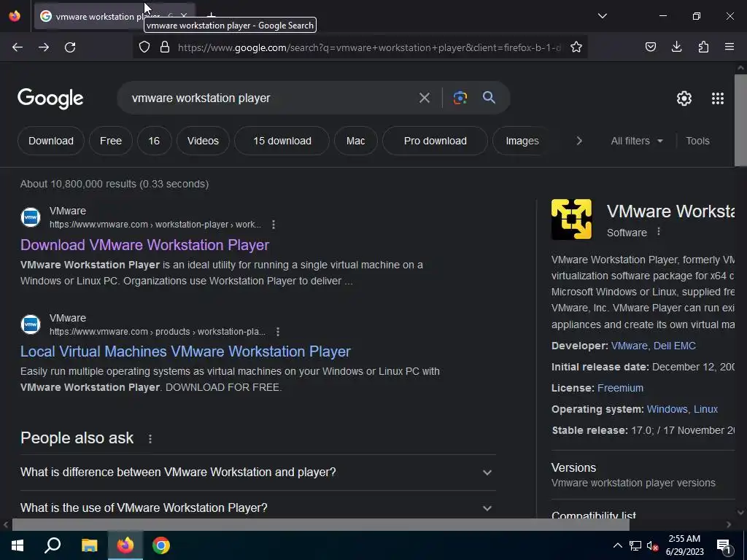This screenshot has width=747, height=560.
Task: Close the vmware workstation player tab
Action: pyautogui.click(x=184, y=16)
